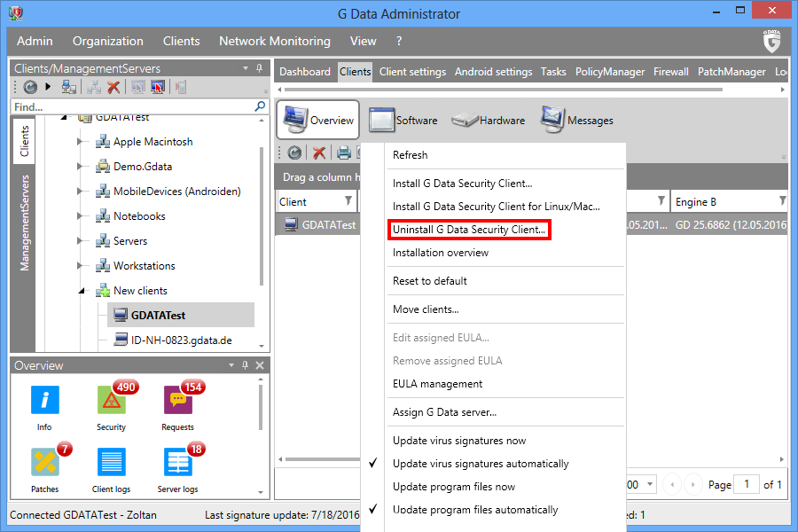This screenshot has height=532, width=798.
Task: Choose Assign G Data server...
Action: click(444, 411)
